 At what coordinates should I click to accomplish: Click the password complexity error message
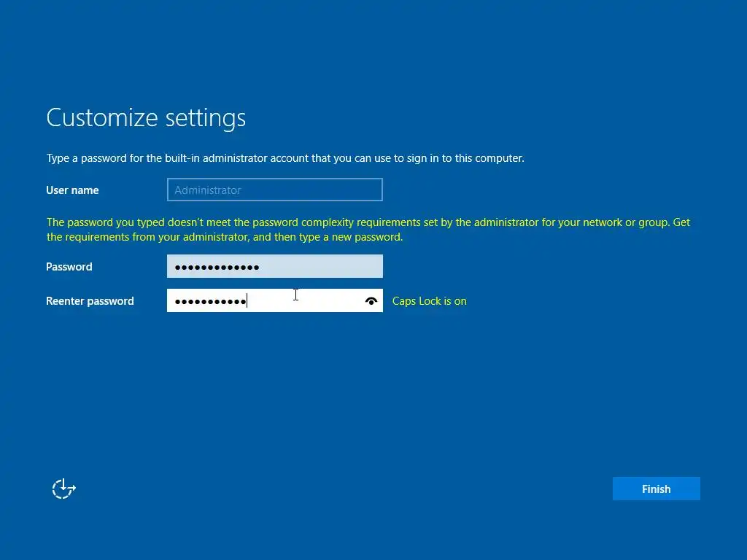tap(368, 230)
